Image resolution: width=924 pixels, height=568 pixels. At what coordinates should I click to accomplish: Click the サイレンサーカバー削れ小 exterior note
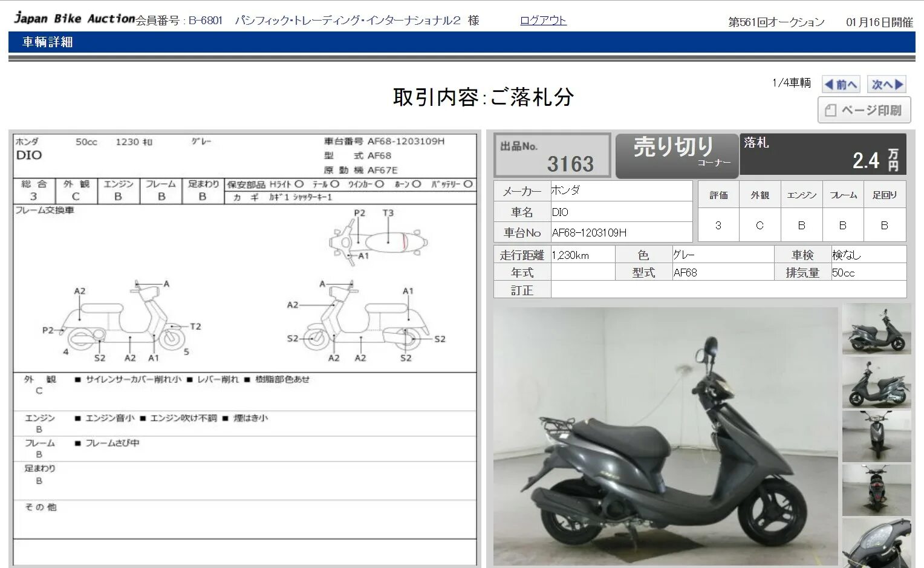pyautogui.click(x=134, y=379)
